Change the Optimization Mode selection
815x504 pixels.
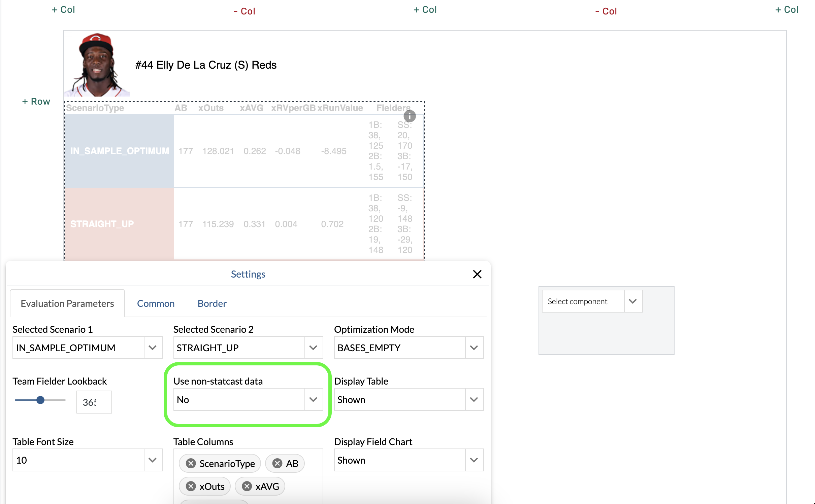coord(474,348)
